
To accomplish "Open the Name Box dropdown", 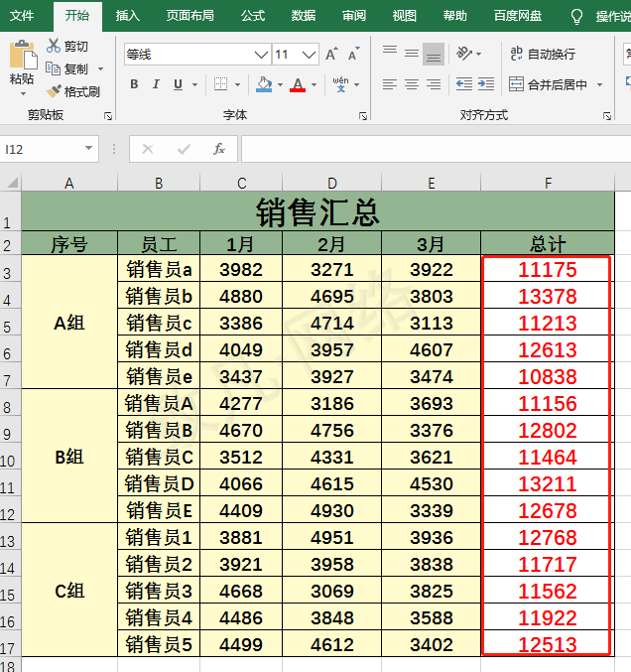I will click(88, 148).
